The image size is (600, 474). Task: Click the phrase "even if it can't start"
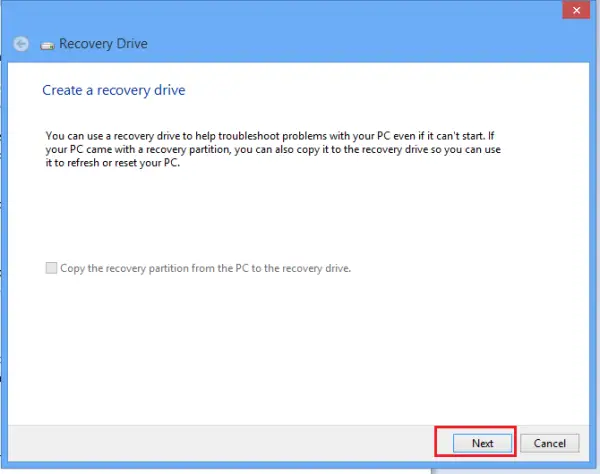[x=438, y=136]
